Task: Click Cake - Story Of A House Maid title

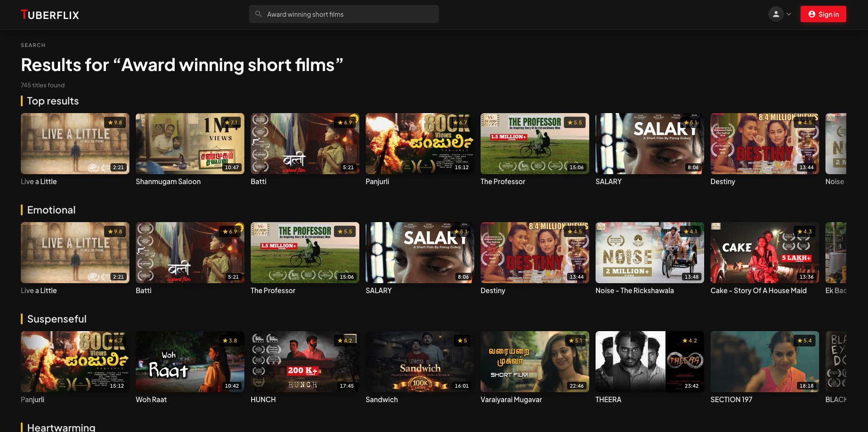Action: point(758,290)
